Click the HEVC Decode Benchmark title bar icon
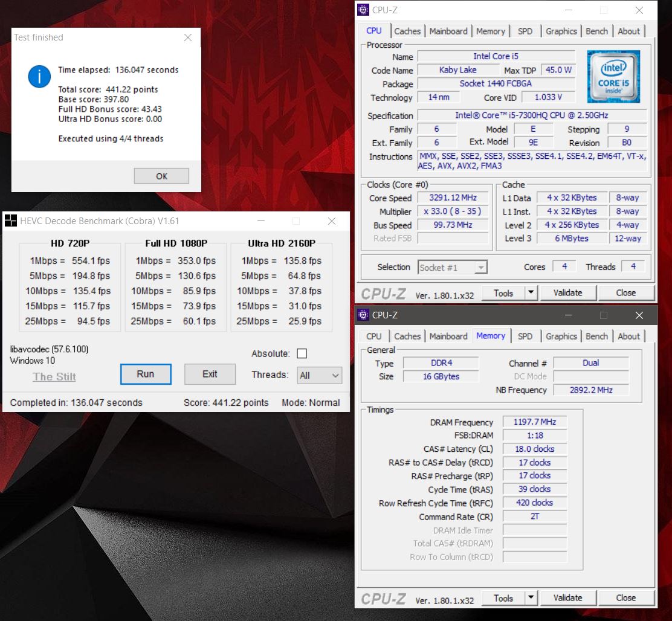The image size is (672, 621). coord(11,220)
